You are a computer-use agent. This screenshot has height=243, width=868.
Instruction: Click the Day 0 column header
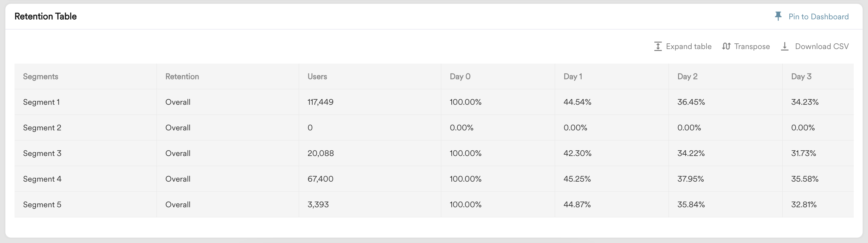pos(460,77)
